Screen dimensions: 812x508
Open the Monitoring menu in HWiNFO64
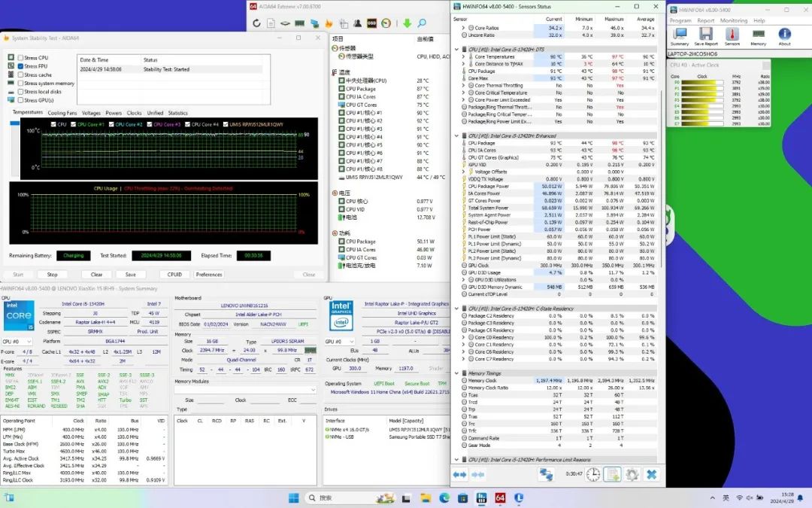tap(734, 20)
